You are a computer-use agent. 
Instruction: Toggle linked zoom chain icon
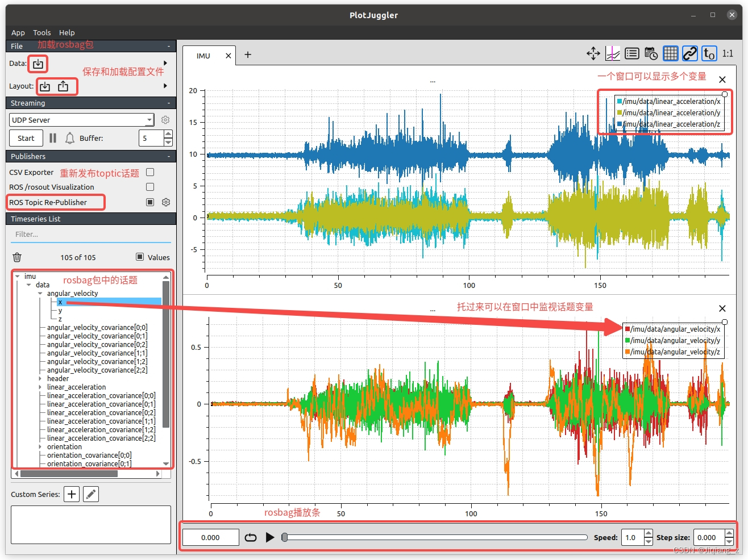[x=690, y=53]
